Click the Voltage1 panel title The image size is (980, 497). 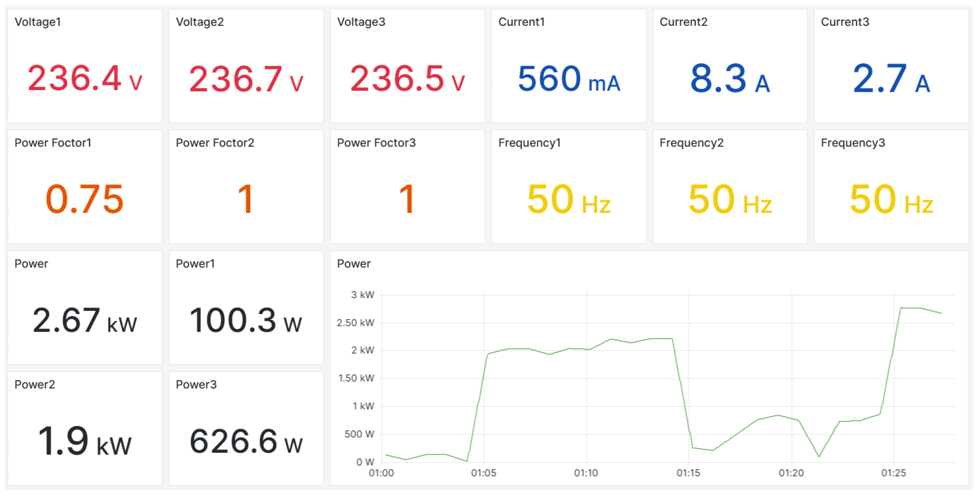[38, 22]
